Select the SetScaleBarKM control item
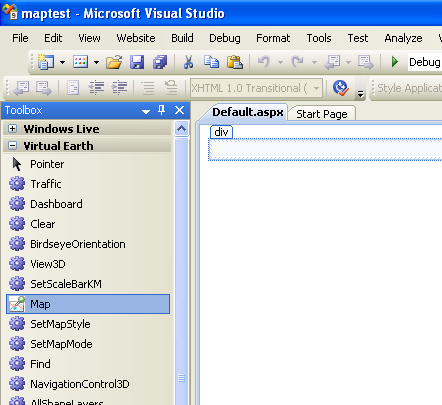This screenshot has width=442, height=405. point(88,284)
